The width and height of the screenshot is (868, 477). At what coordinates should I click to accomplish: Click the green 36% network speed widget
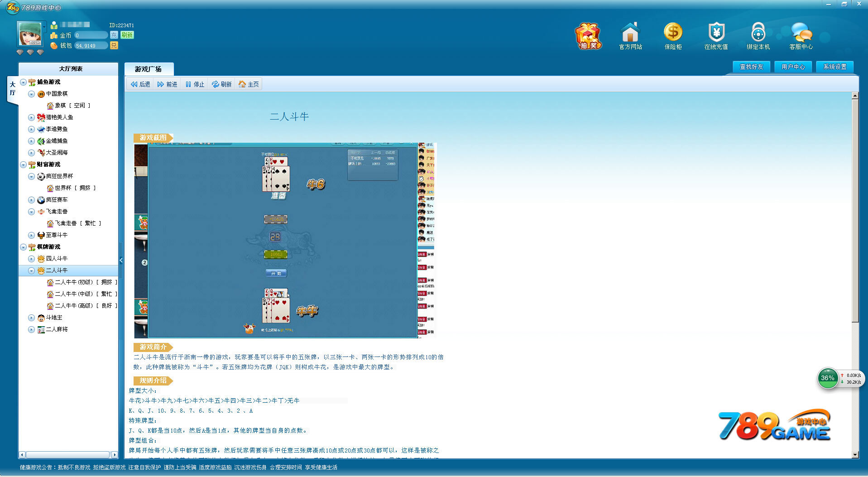pyautogui.click(x=828, y=378)
